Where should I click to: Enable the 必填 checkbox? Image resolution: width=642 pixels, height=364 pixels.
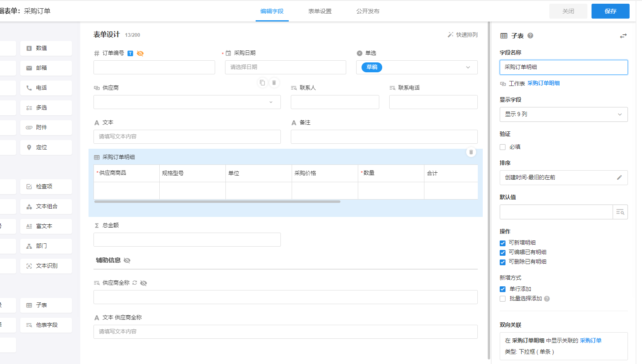coord(503,147)
